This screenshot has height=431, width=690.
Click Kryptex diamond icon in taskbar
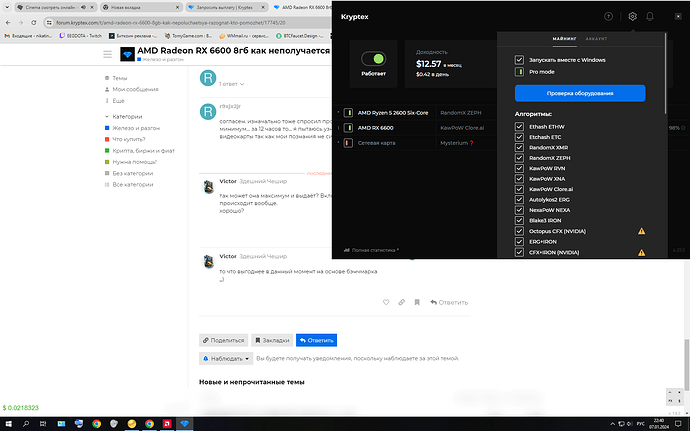point(184,424)
